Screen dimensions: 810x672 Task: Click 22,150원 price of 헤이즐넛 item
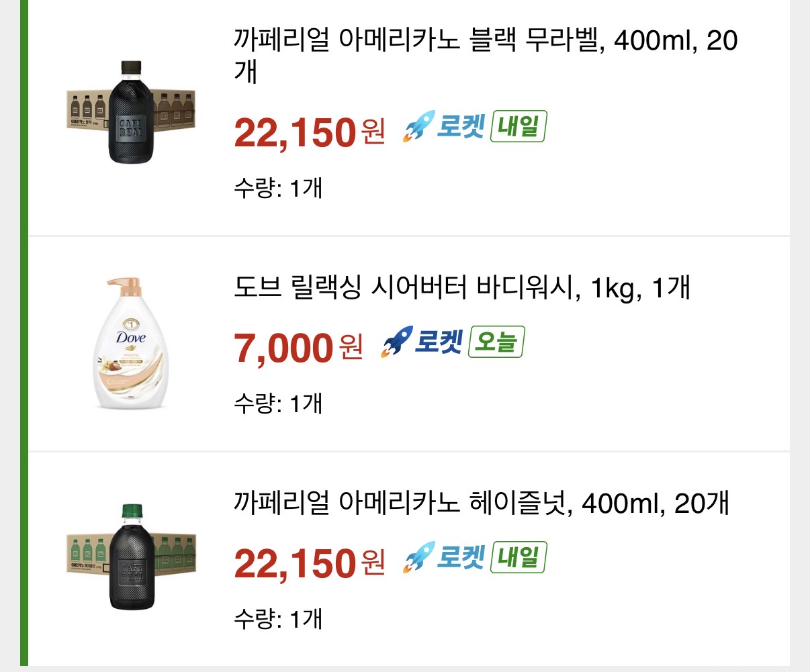[x=309, y=563]
